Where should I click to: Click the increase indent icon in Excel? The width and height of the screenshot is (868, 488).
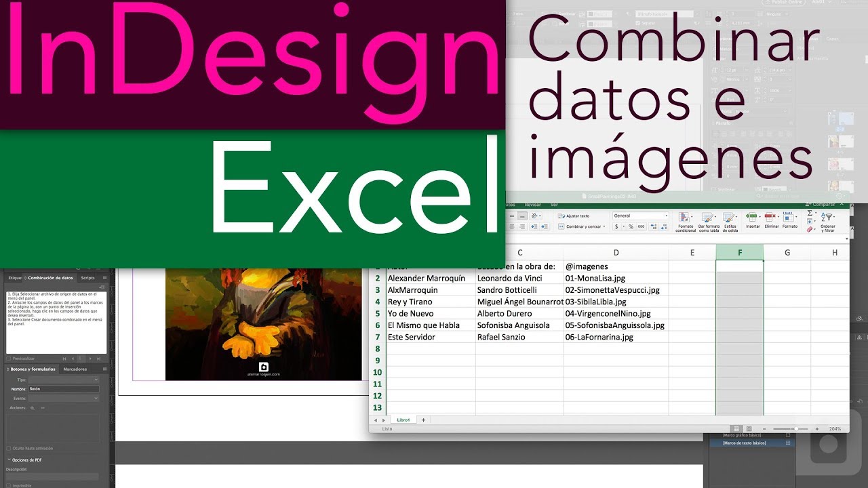click(545, 226)
